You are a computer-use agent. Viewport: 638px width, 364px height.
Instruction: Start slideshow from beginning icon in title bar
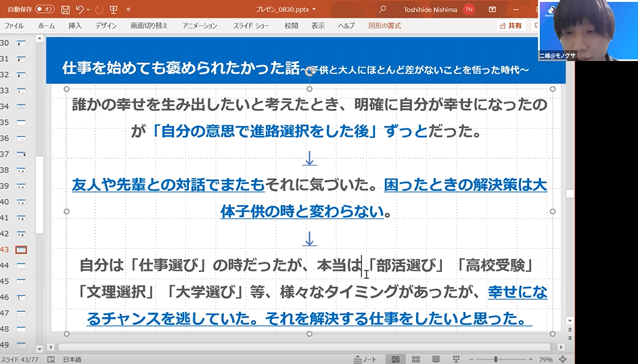pyautogui.click(x=114, y=9)
